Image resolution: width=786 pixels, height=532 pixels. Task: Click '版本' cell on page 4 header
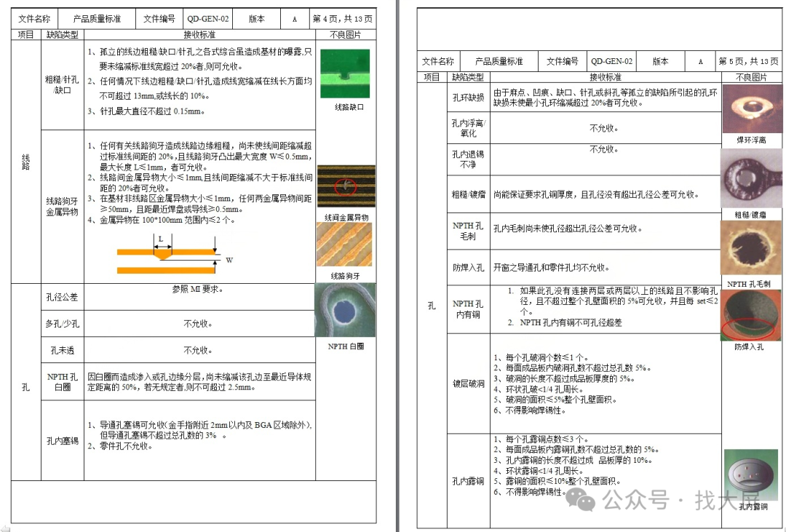point(257,19)
